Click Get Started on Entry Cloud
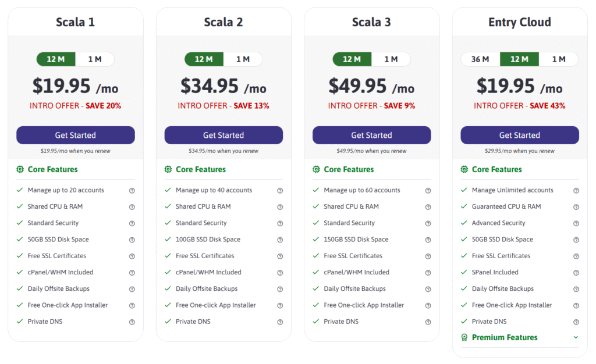 (x=519, y=135)
